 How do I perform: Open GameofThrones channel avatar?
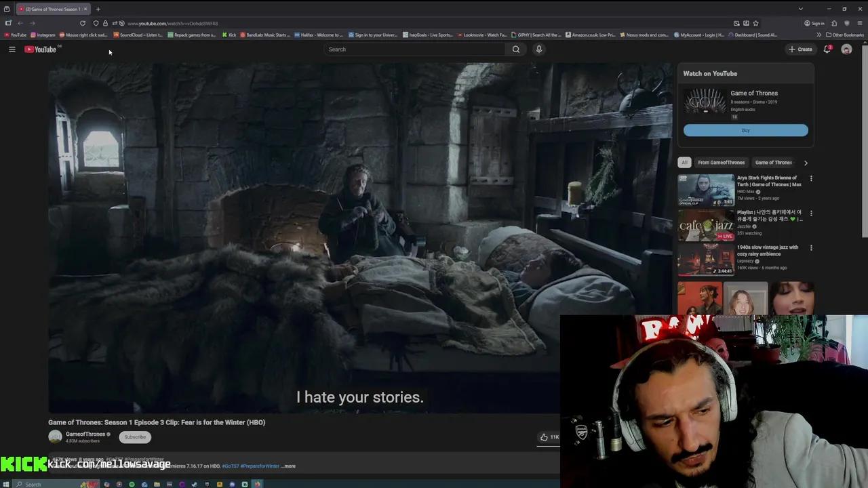point(55,437)
